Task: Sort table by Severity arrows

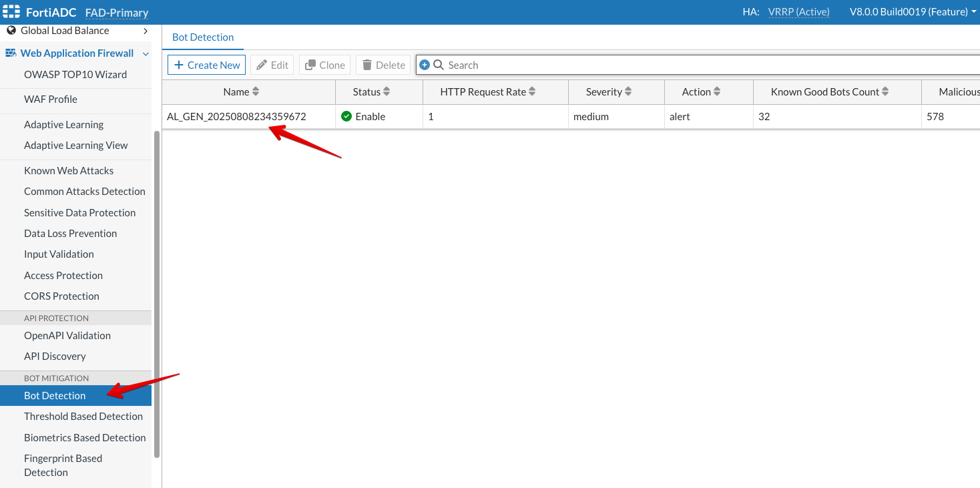Action: (628, 92)
